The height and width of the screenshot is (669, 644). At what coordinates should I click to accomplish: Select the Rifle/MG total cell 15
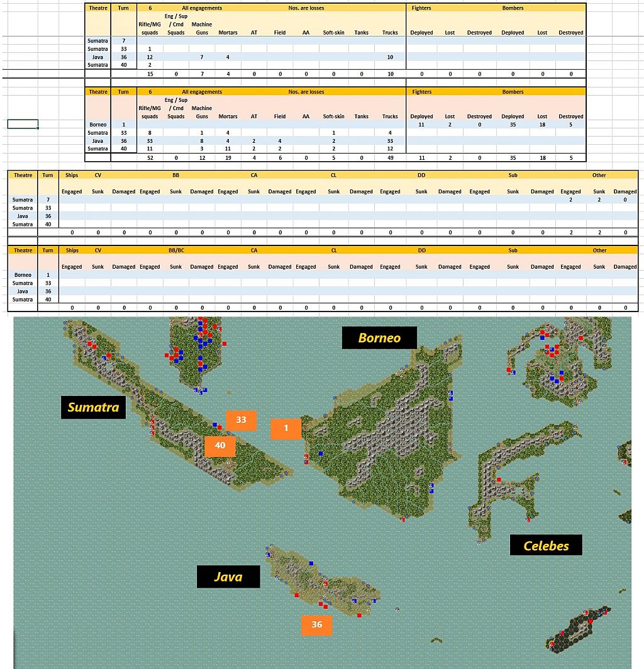150,74
